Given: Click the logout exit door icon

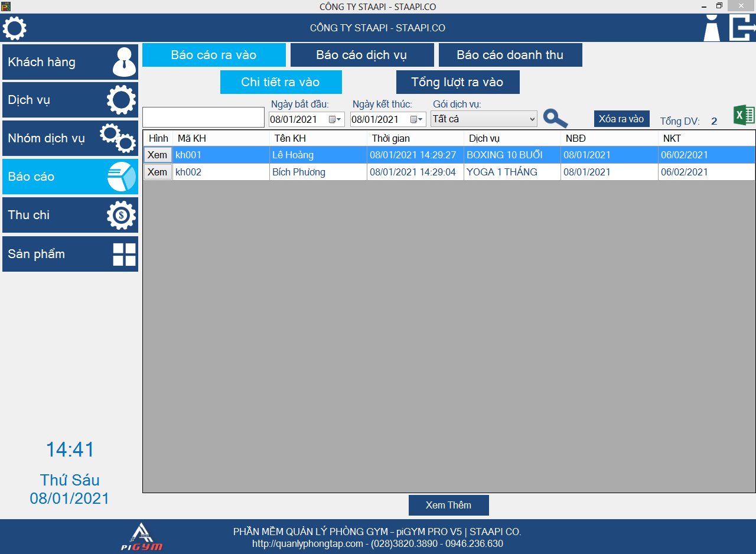Looking at the screenshot, I should (742, 28).
